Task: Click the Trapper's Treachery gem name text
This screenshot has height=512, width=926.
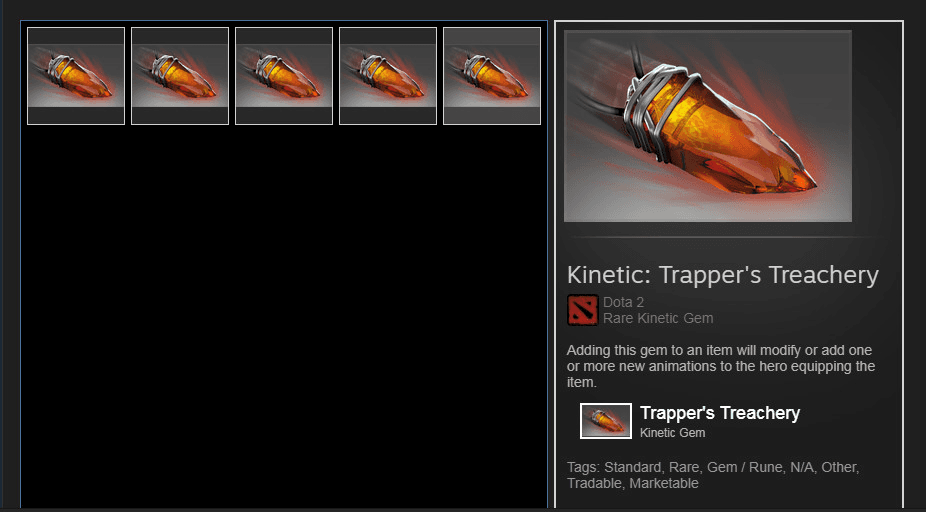Action: tap(719, 413)
